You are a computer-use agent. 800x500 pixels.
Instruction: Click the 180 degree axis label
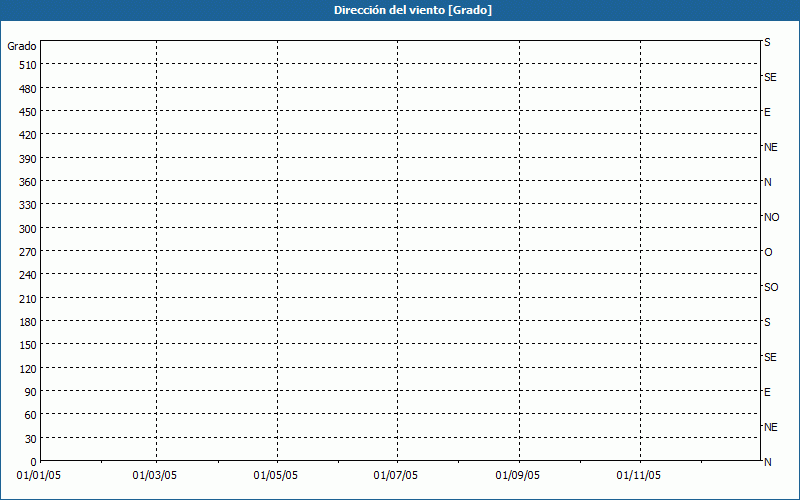point(27,322)
